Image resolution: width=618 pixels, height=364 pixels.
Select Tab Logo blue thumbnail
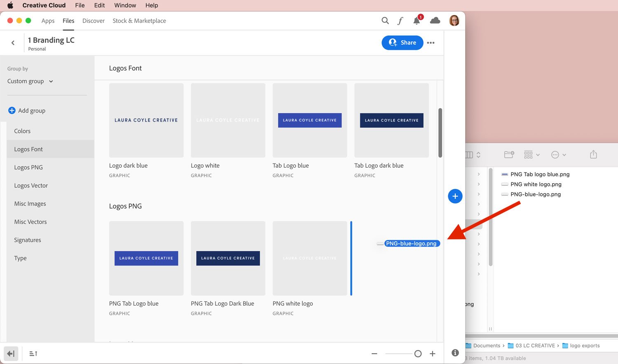click(310, 120)
